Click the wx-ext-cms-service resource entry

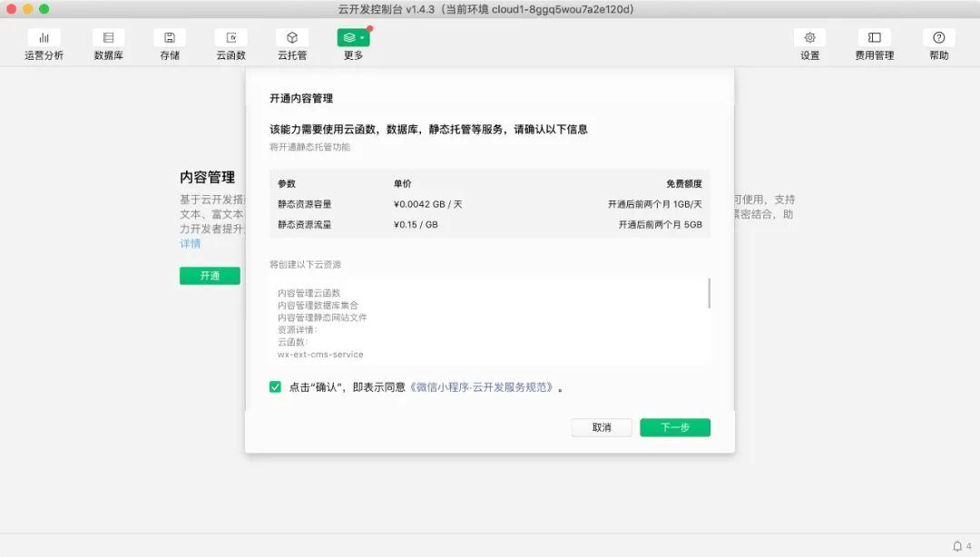coord(320,355)
